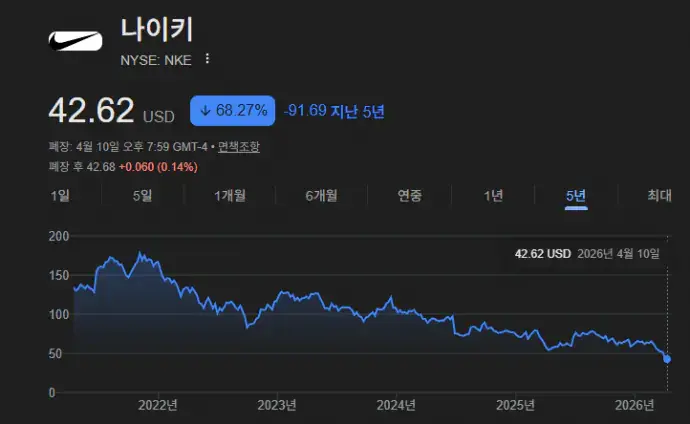Click the 2024년 axis label
This screenshot has height=424, width=690.
coord(396,405)
